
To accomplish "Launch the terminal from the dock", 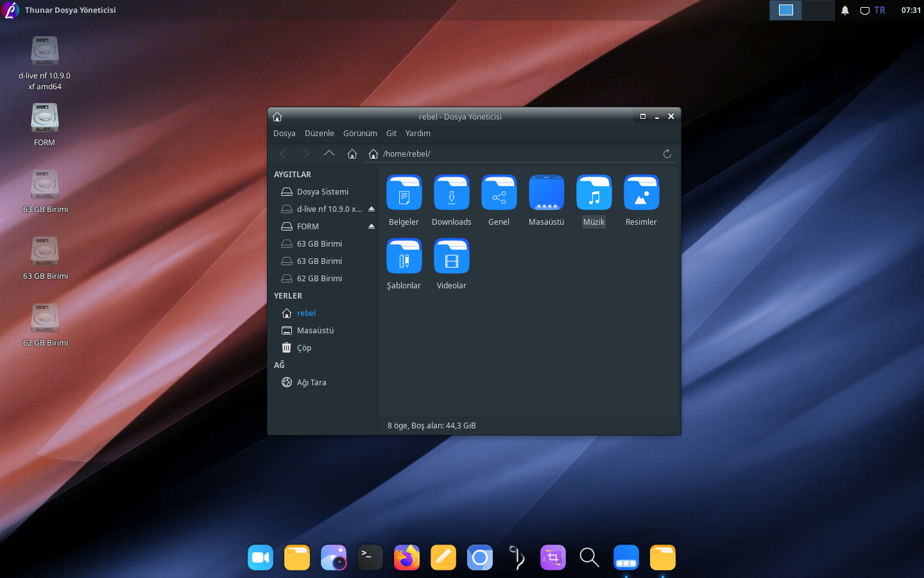I will (x=370, y=557).
